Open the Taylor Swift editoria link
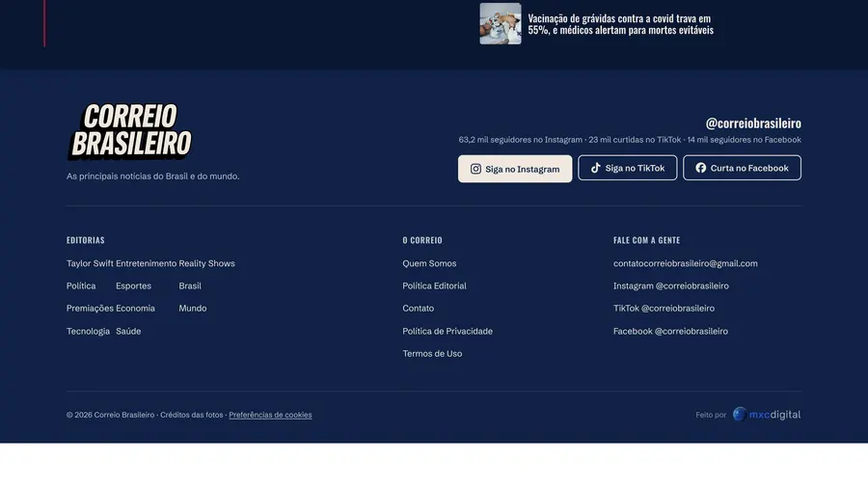This screenshot has height=488, width=868. [90, 263]
